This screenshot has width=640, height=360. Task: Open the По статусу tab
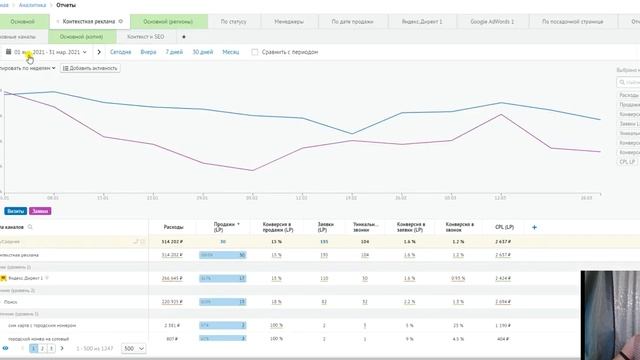(233, 22)
